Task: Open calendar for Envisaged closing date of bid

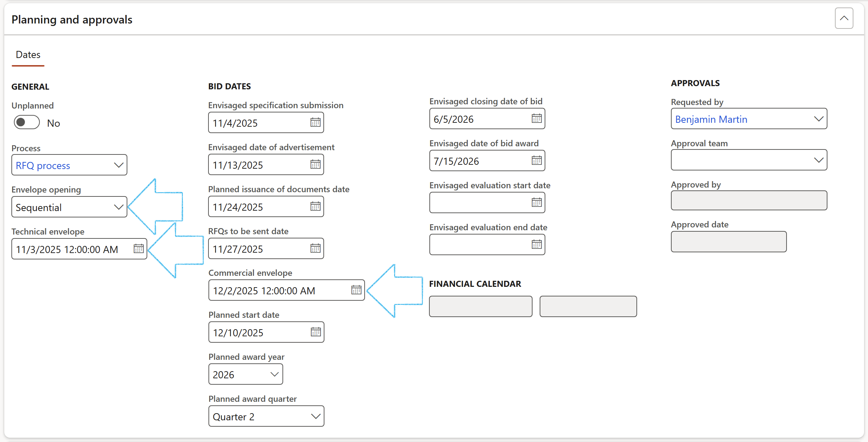Action: 536,119
